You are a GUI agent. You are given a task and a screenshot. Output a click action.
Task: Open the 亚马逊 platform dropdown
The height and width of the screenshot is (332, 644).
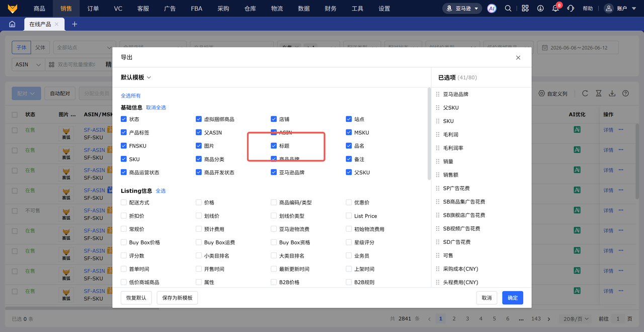tap(462, 8)
